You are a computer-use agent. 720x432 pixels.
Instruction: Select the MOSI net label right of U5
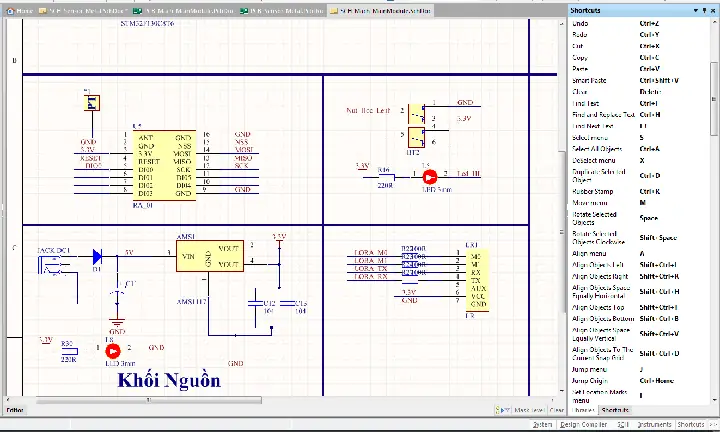click(x=244, y=150)
